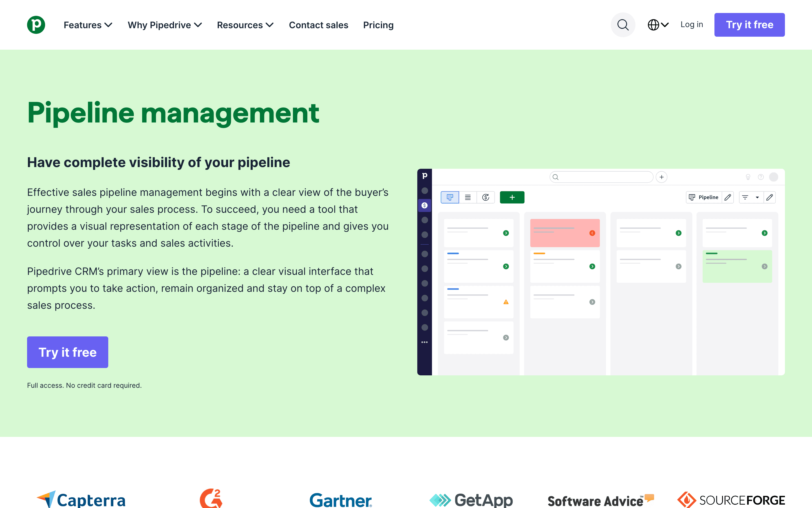Click the three-dots more icon in sidebar

click(424, 342)
